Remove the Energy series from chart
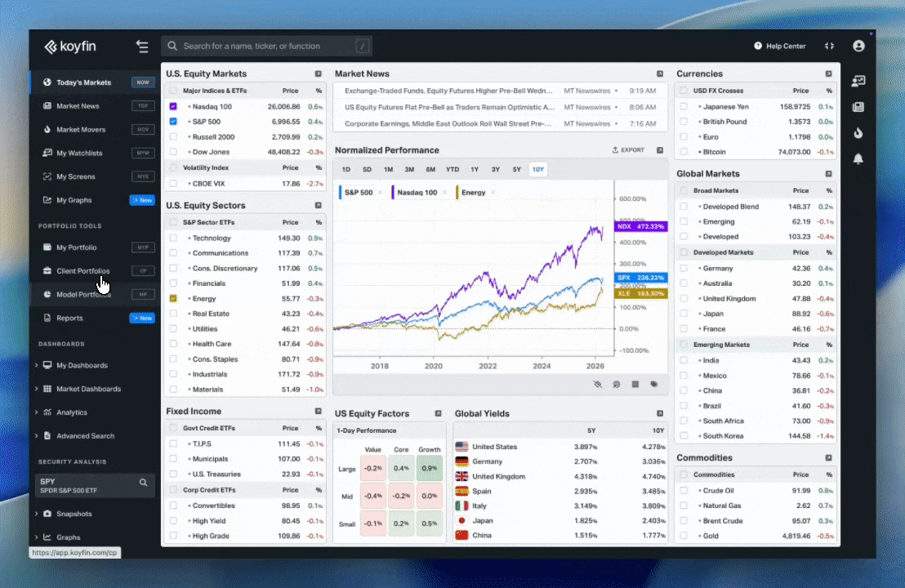This screenshot has width=905, height=588. click(x=493, y=193)
